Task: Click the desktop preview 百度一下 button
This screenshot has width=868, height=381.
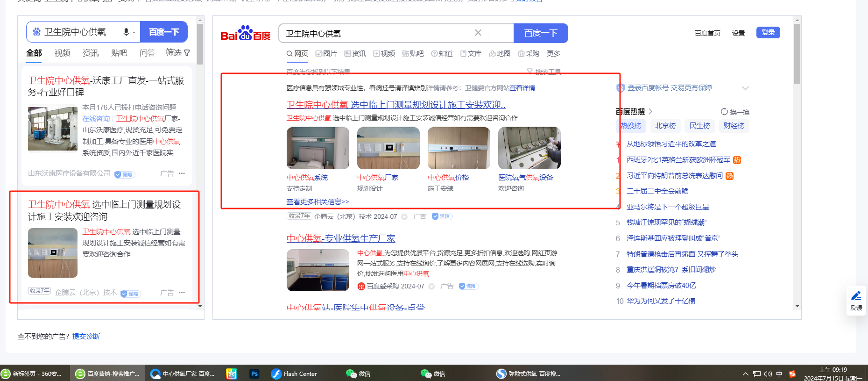Action: [x=541, y=33]
